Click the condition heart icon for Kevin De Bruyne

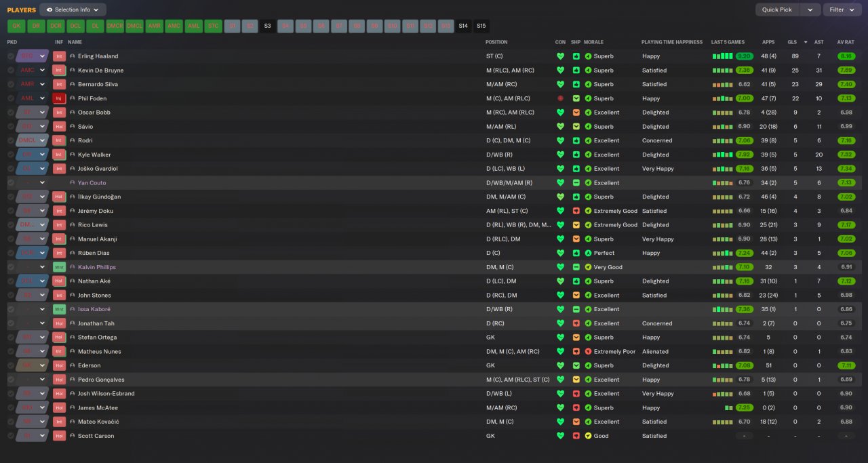point(560,71)
